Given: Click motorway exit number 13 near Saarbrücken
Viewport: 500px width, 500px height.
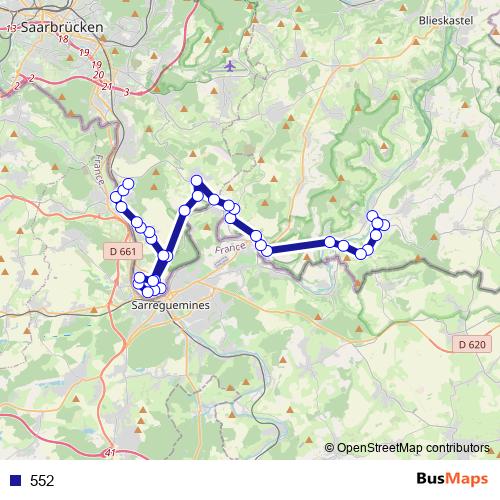Looking at the screenshot, I should 11,28.
